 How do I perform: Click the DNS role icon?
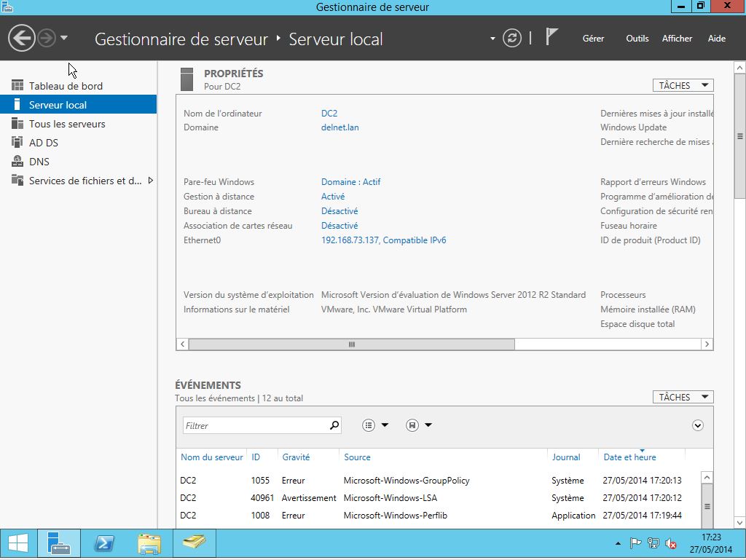point(17,161)
